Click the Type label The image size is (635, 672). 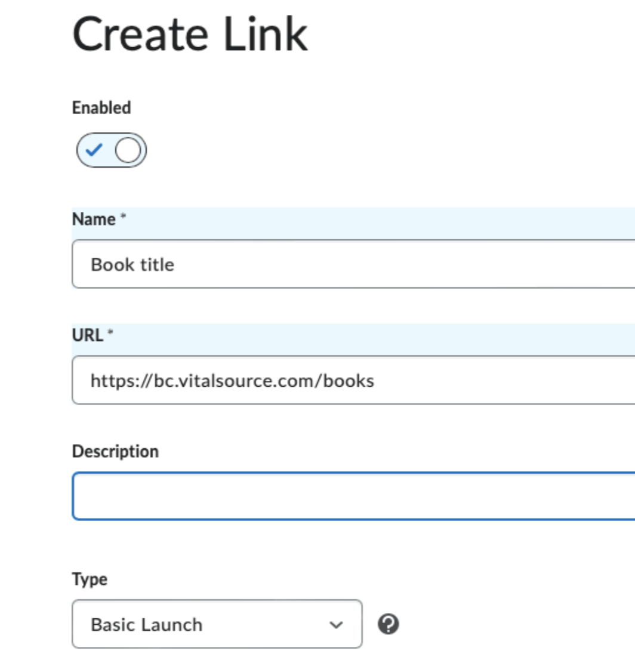point(90,579)
